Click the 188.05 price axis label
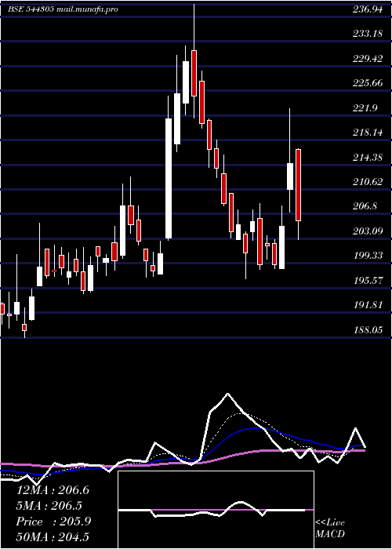392x549 pixels. pyautogui.click(x=367, y=330)
